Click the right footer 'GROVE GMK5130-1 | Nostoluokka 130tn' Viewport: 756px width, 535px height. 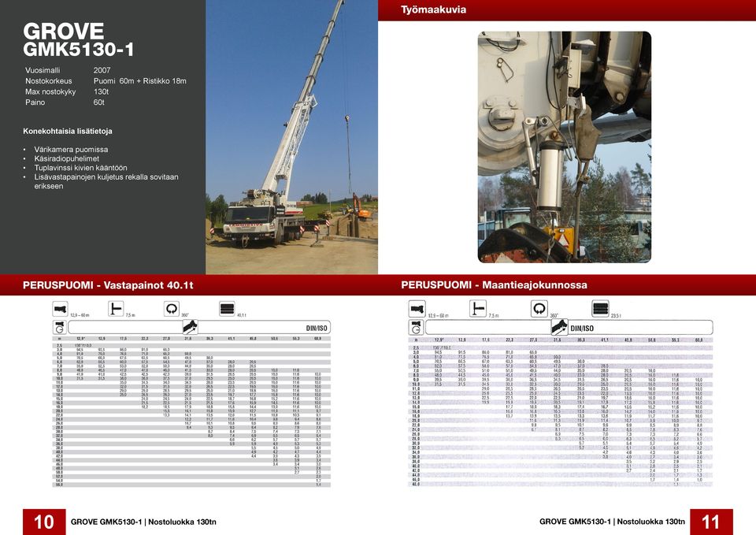(x=613, y=522)
